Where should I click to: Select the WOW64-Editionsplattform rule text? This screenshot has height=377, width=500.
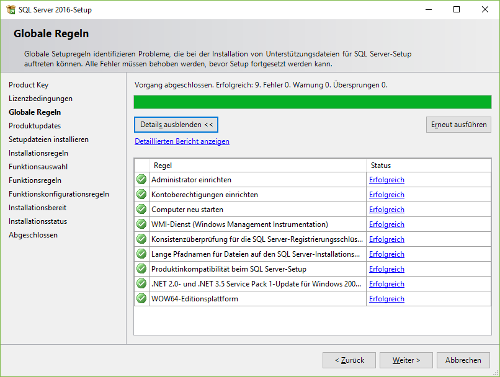click(195, 299)
